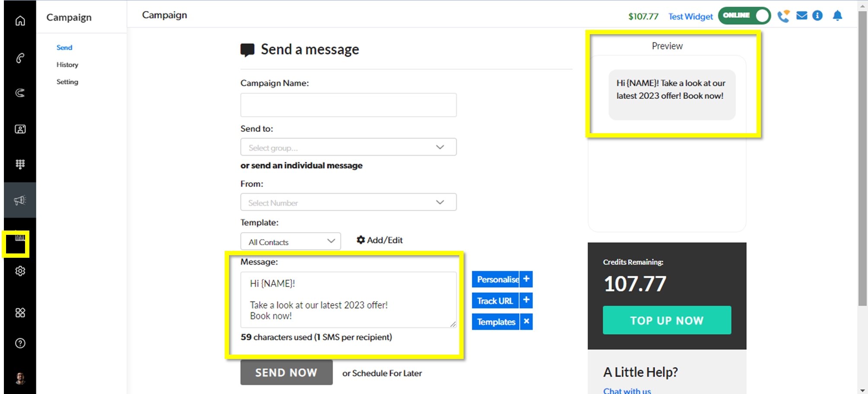Check notifications via the bell icon
The width and height of the screenshot is (868, 394).
pos(837,16)
